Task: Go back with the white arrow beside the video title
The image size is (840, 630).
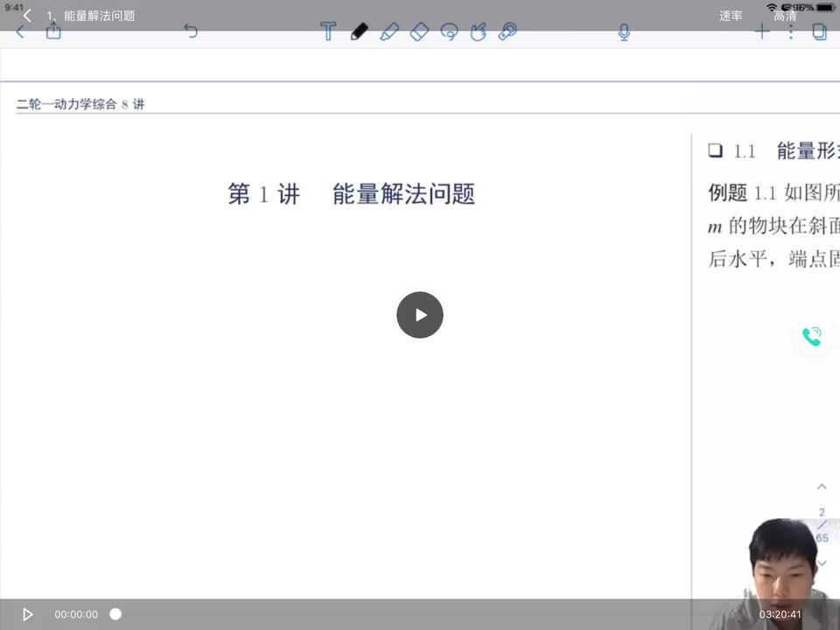Action: 27,16
